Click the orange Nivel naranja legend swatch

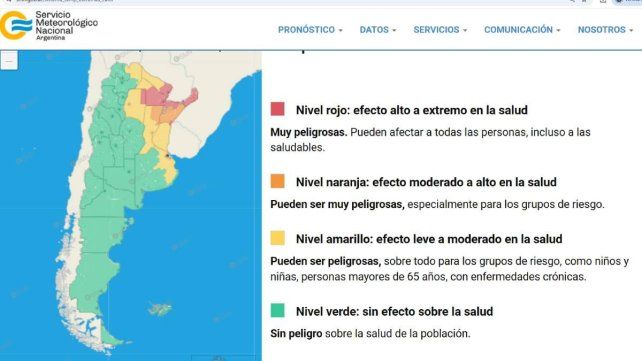click(278, 181)
